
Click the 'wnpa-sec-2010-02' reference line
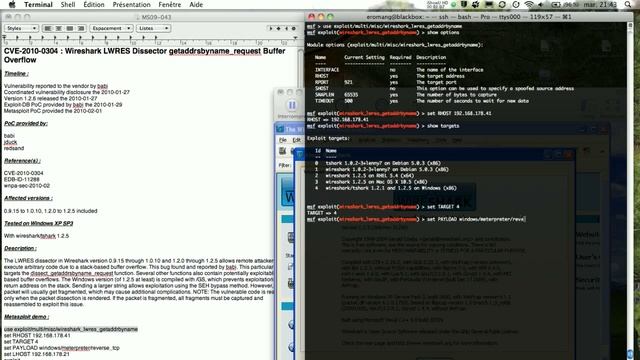(27, 186)
